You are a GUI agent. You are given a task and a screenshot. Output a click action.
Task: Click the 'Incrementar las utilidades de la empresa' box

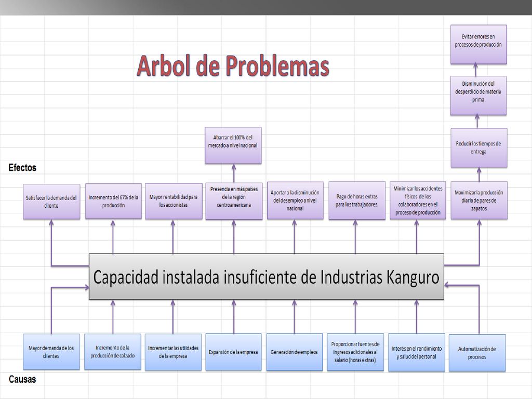[x=173, y=352]
